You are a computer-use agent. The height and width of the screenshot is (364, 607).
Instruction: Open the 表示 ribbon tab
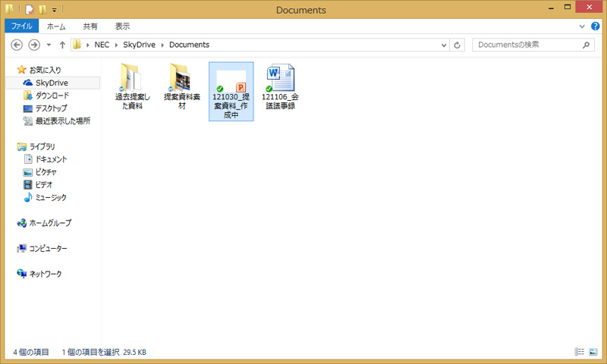pyautogui.click(x=122, y=26)
